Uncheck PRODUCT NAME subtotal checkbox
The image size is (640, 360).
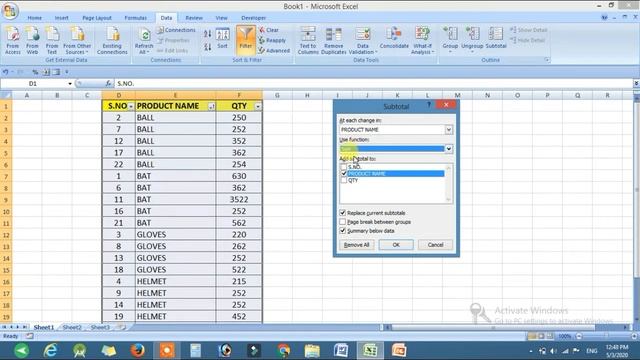pyautogui.click(x=344, y=173)
